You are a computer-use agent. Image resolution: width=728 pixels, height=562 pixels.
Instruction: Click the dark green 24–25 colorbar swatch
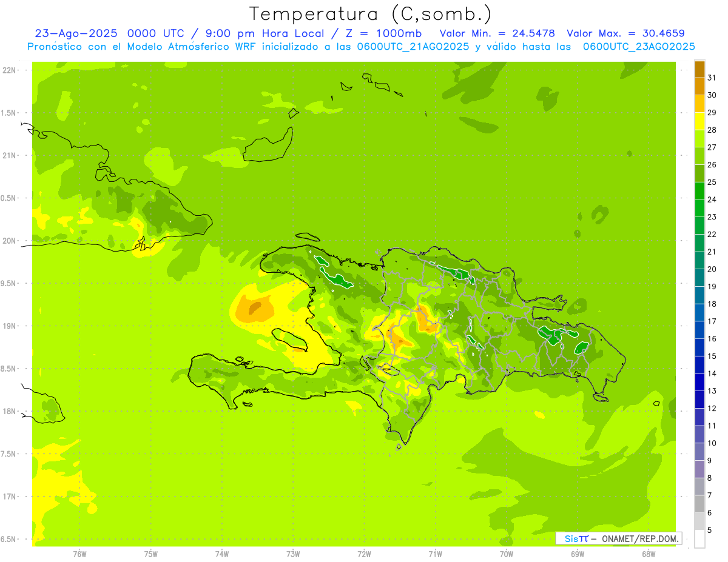(x=699, y=191)
